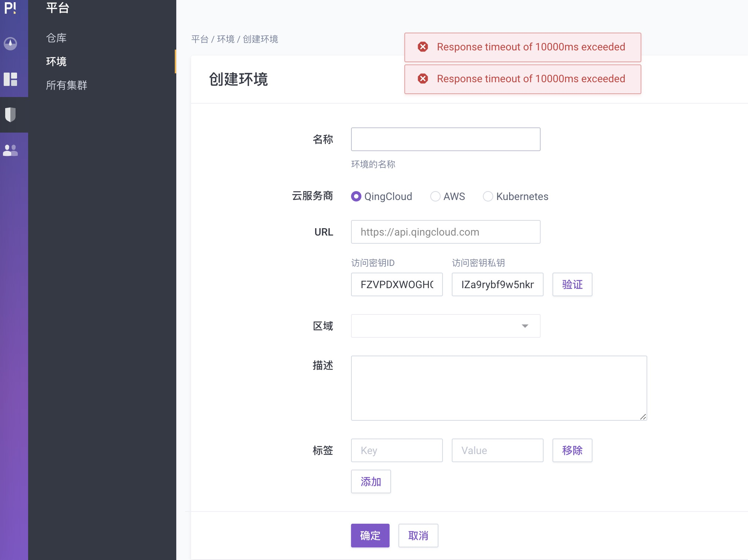Click the shield platform icon in sidebar
The height and width of the screenshot is (560, 748).
click(11, 115)
